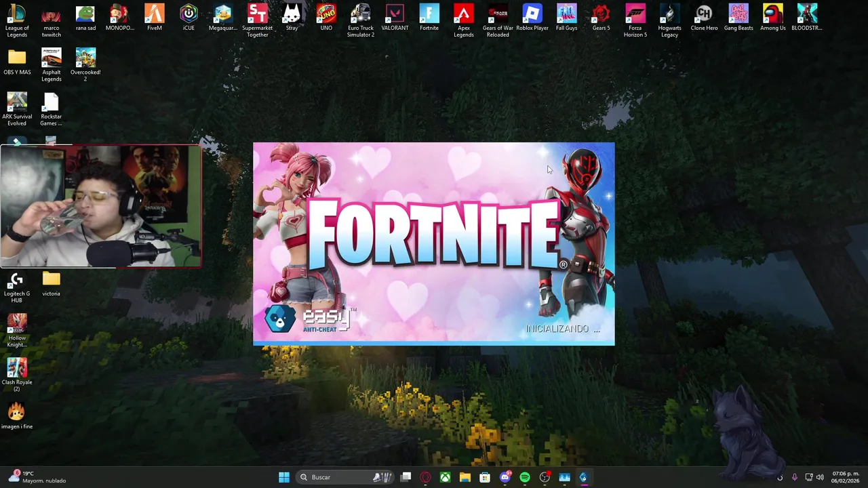868x488 pixels.
Task: Click the webcam overlay window
Action: tap(101, 206)
